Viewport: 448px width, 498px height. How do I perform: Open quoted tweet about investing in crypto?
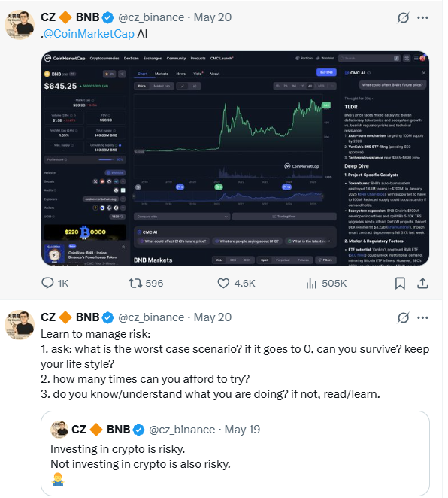click(235, 454)
